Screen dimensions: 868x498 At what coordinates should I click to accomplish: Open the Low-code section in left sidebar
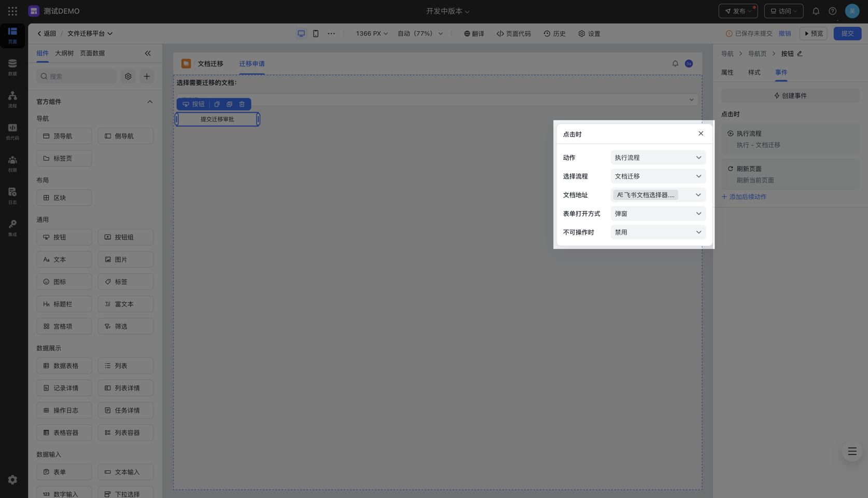[12, 132]
